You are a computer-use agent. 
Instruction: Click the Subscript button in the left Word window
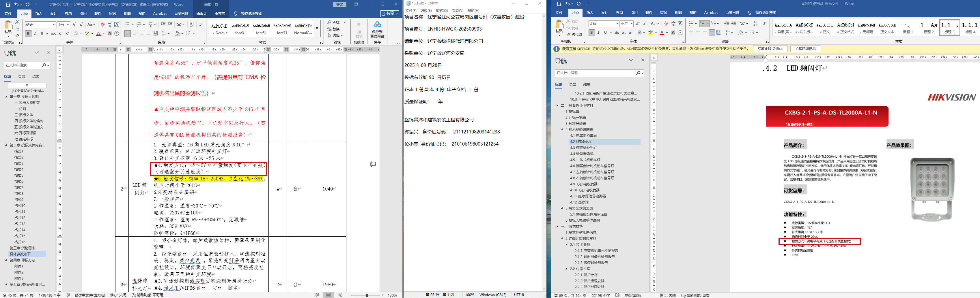tap(61, 34)
